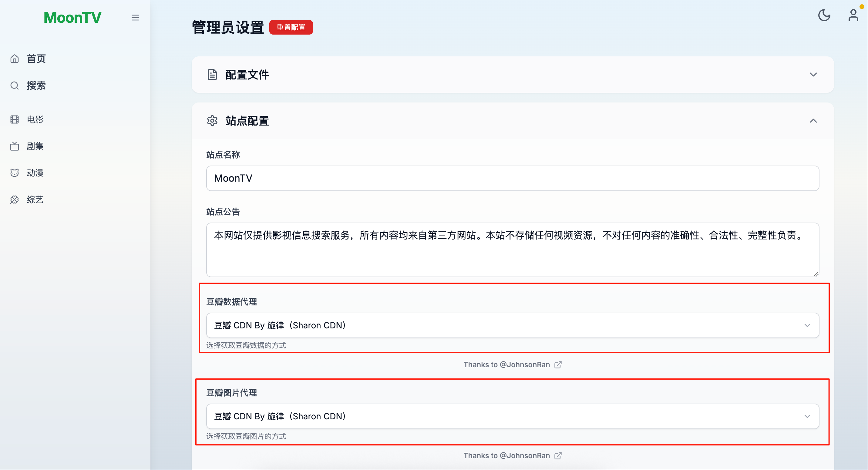Open the user profile menu icon
868x470 pixels.
[853, 15]
